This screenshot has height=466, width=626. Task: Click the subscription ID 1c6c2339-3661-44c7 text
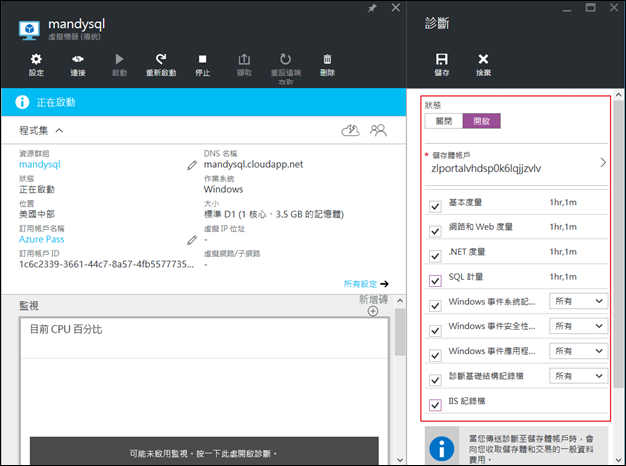tap(107, 264)
